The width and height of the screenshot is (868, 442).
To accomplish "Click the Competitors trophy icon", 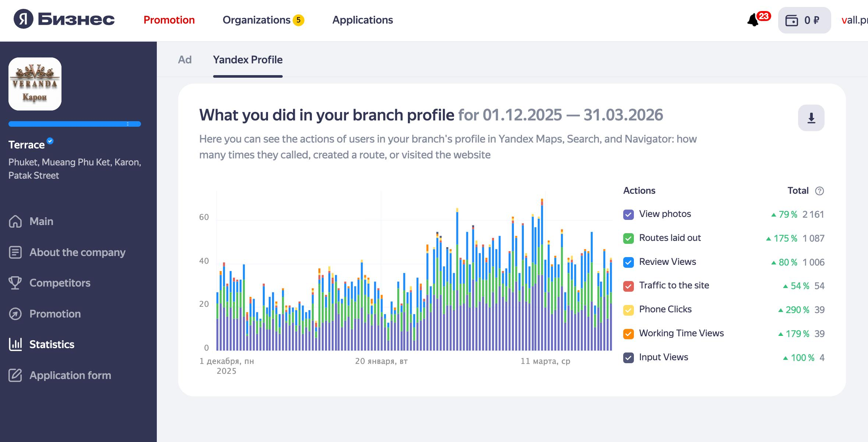I will pyautogui.click(x=15, y=283).
